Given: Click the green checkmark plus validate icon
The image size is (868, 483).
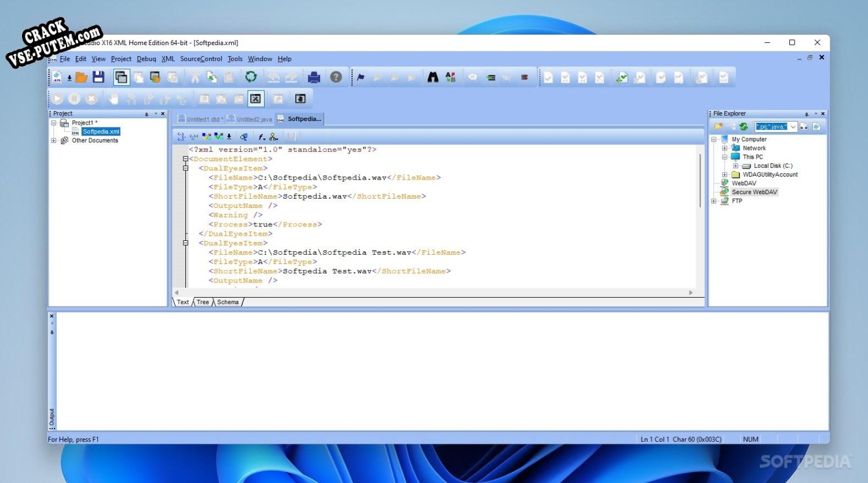Looking at the screenshot, I should pyautogui.click(x=622, y=77).
